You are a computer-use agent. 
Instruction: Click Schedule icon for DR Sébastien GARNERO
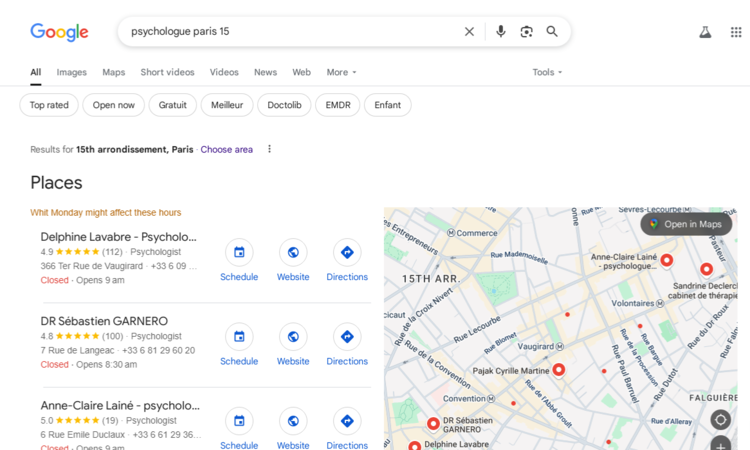click(x=239, y=337)
